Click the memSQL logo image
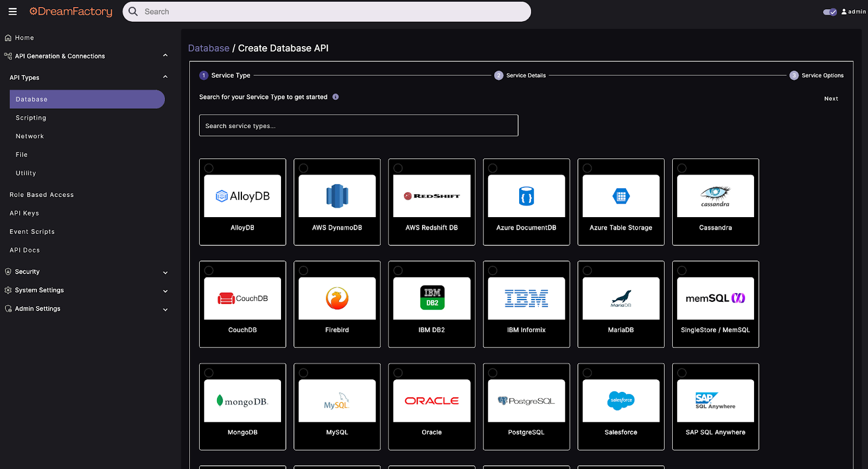Screen dimensions: 868x469 [716, 299]
